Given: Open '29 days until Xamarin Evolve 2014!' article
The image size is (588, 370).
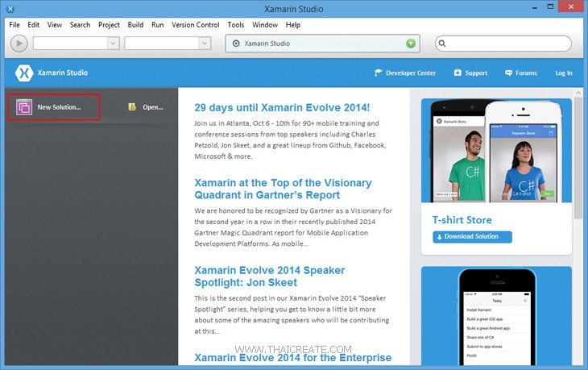Looking at the screenshot, I should pos(282,108).
